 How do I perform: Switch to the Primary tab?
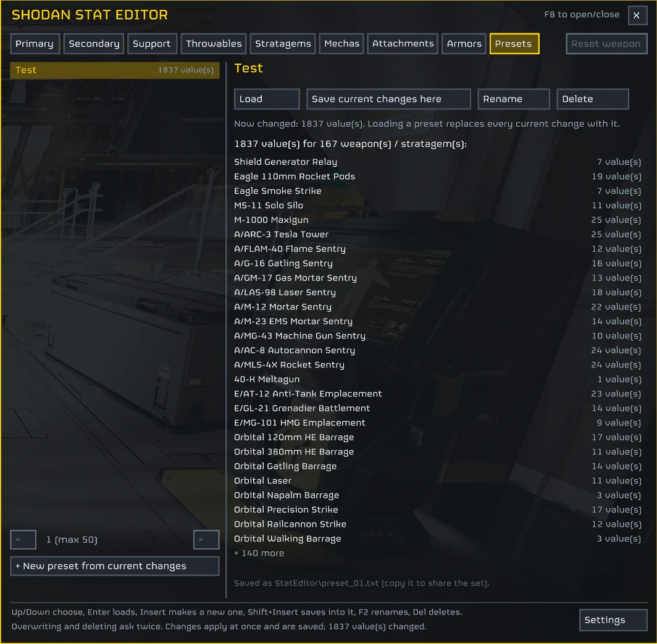pos(35,44)
